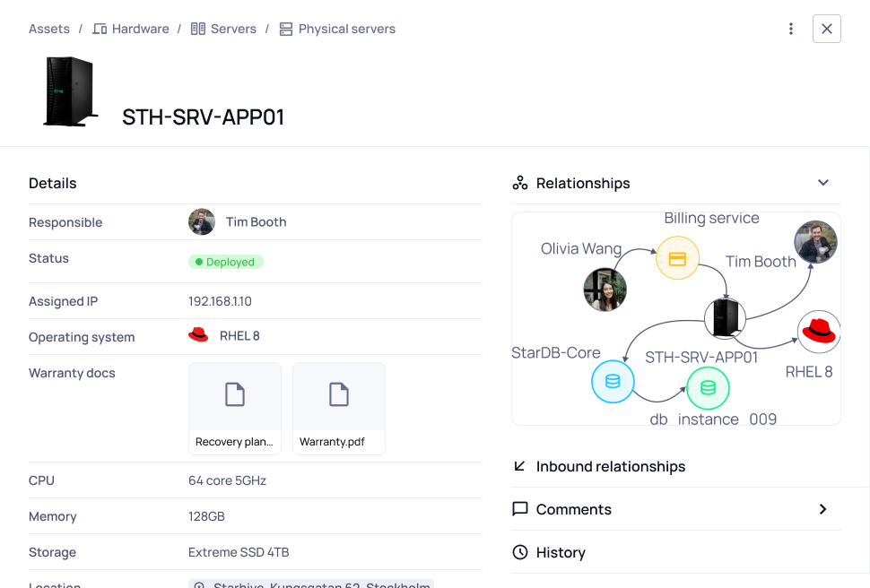Expand Inbound relationships section

tap(610, 466)
